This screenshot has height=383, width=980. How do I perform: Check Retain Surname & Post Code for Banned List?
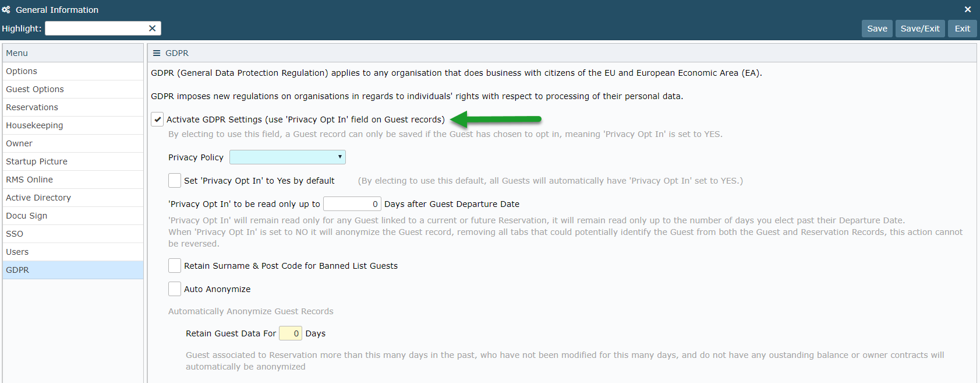[175, 266]
